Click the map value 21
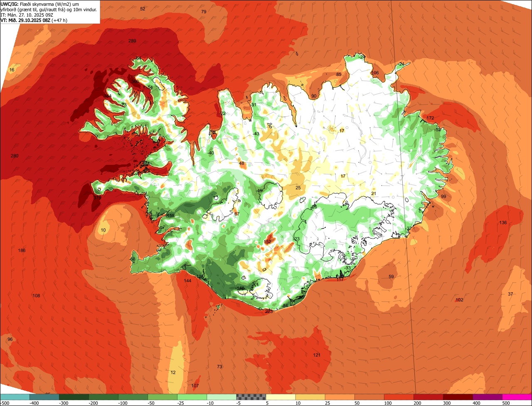 point(373,193)
